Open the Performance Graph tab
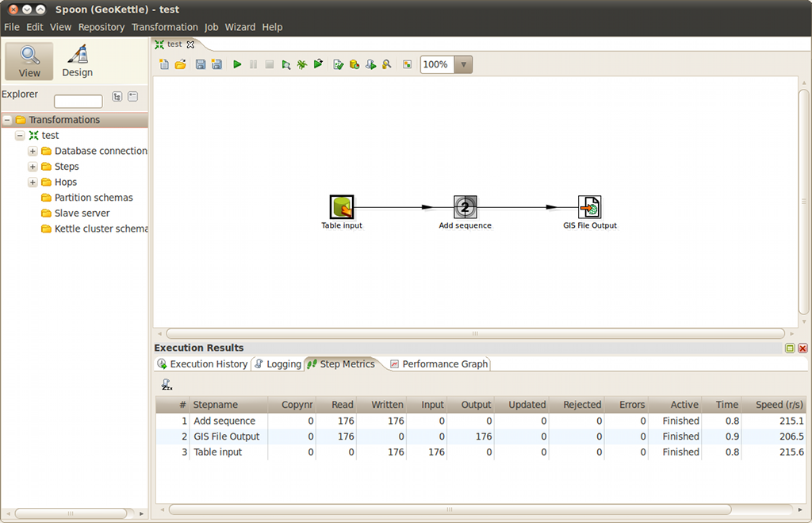This screenshot has width=812, height=523. [439, 363]
